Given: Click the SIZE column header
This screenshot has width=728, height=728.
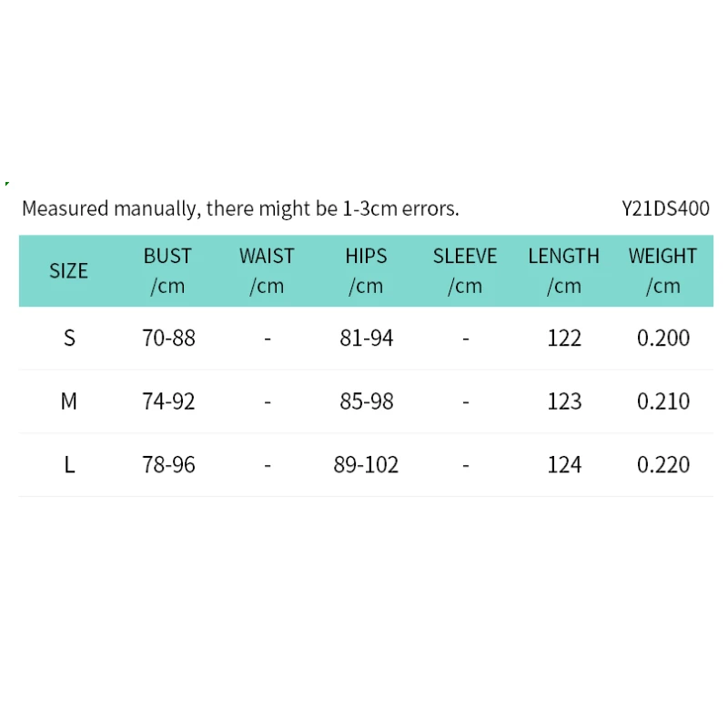Looking at the screenshot, I should coord(68,270).
